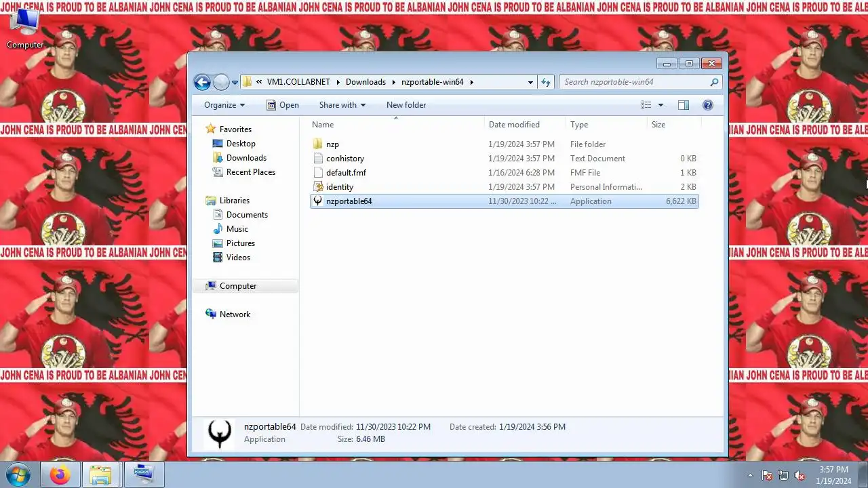Open Recent Places in Favorites
This screenshot has height=488, width=868.
(x=251, y=172)
